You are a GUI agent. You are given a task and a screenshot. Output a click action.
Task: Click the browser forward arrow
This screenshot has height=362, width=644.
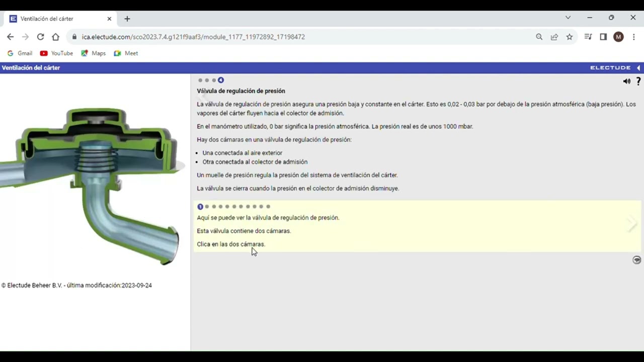click(25, 37)
